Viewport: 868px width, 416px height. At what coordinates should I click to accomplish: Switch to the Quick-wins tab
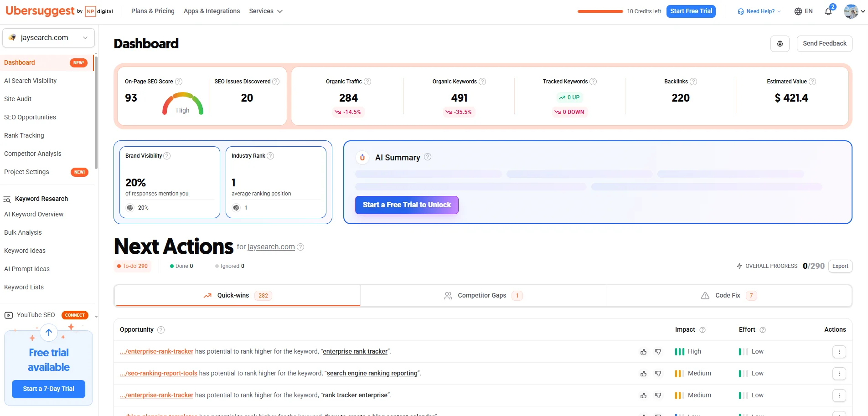click(x=238, y=296)
